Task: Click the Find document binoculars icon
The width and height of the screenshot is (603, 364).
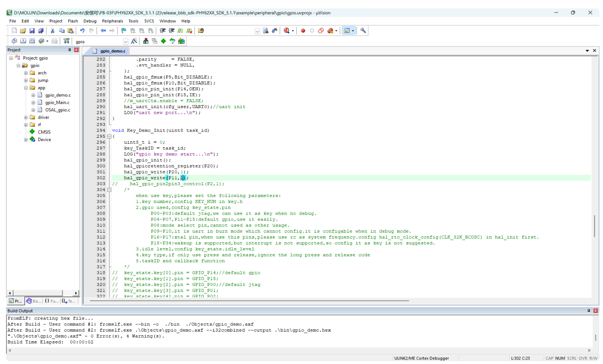Action: (x=265, y=30)
